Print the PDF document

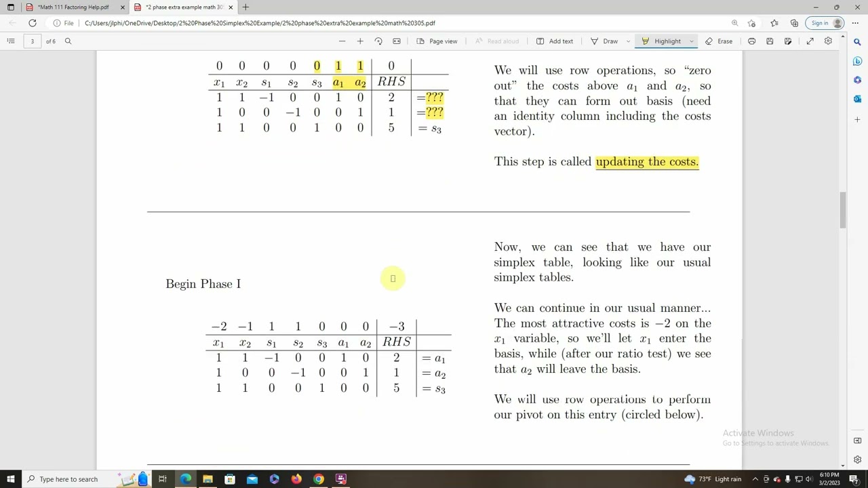click(x=751, y=41)
